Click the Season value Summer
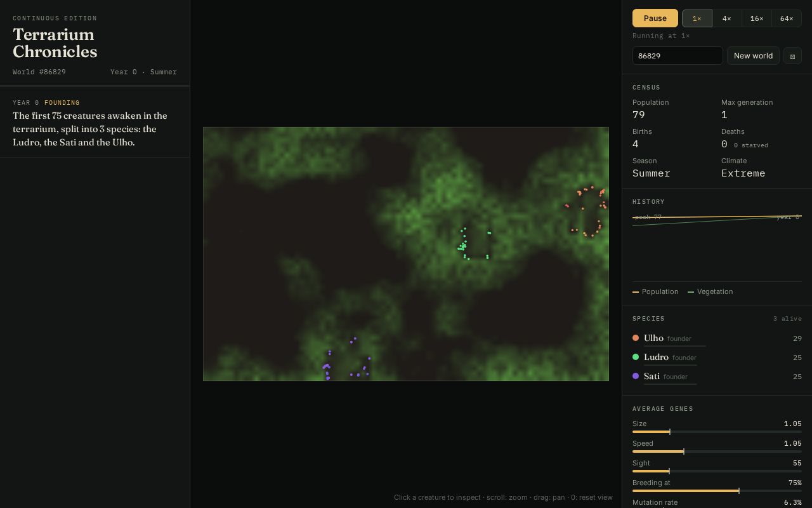Image resolution: width=812 pixels, height=508 pixels. tap(652, 173)
